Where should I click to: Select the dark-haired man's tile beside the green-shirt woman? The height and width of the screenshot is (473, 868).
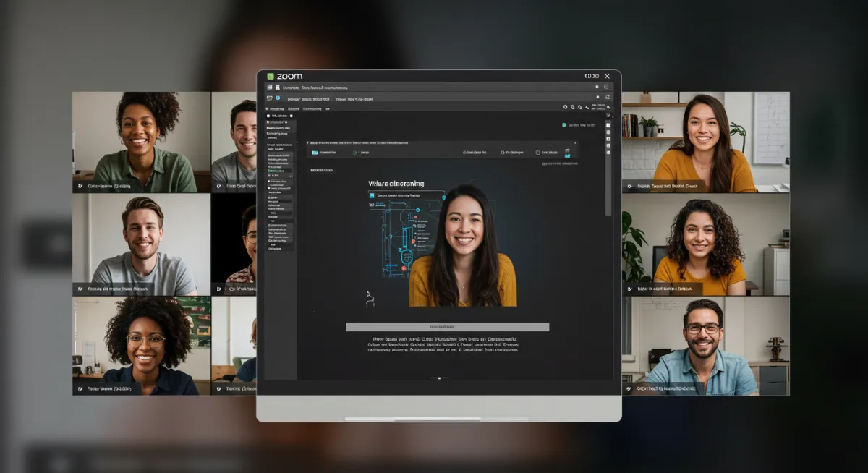(234, 142)
